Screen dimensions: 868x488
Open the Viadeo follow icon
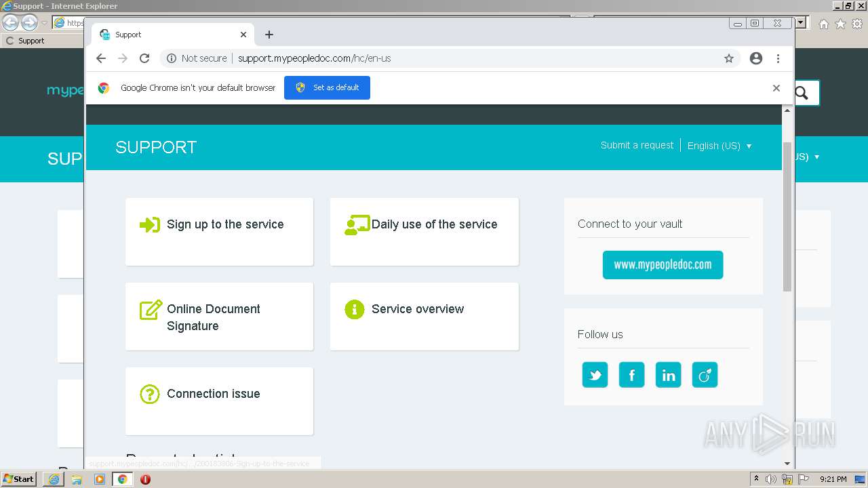coord(705,375)
